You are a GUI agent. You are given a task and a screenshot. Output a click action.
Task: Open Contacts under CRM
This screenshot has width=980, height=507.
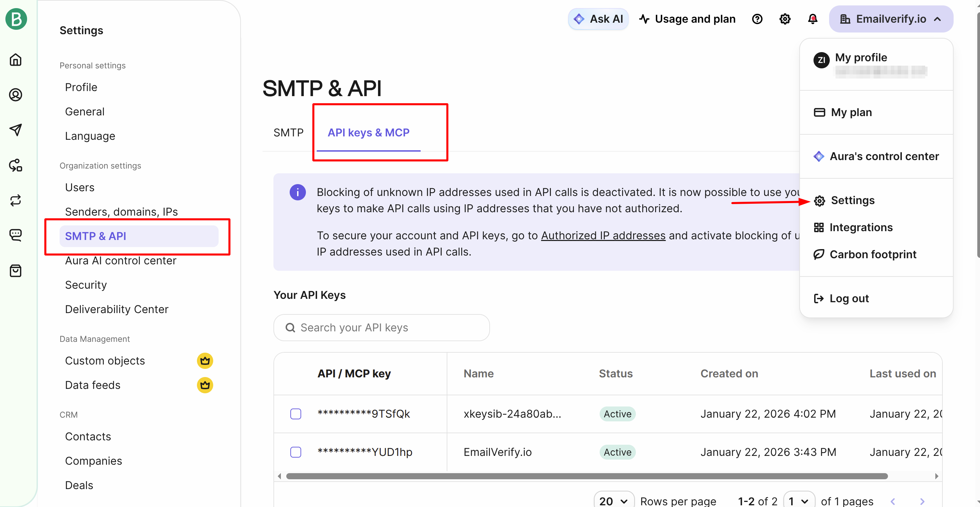tap(88, 436)
